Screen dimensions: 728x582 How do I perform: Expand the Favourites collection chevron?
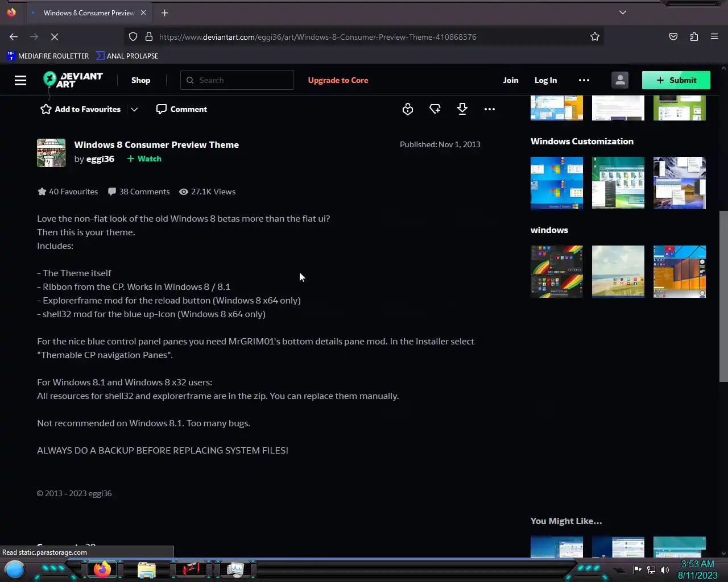click(134, 109)
